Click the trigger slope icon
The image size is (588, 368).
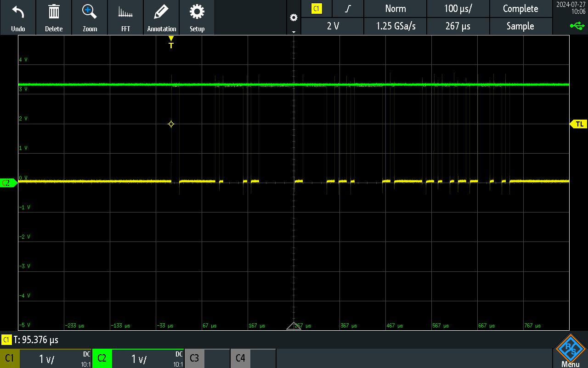coord(348,9)
